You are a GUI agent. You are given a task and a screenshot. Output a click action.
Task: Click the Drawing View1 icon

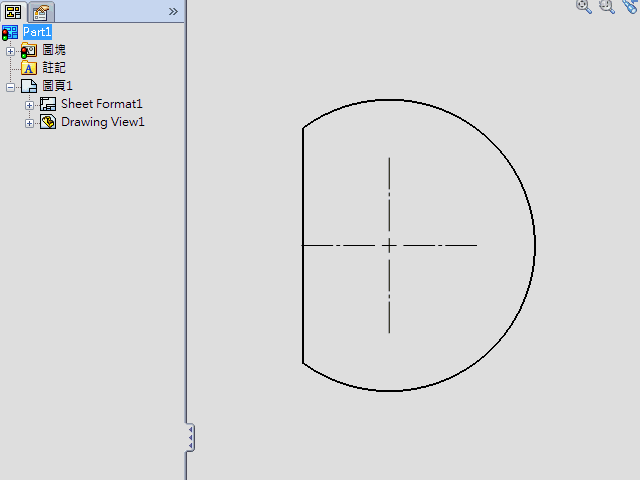pyautogui.click(x=48, y=122)
